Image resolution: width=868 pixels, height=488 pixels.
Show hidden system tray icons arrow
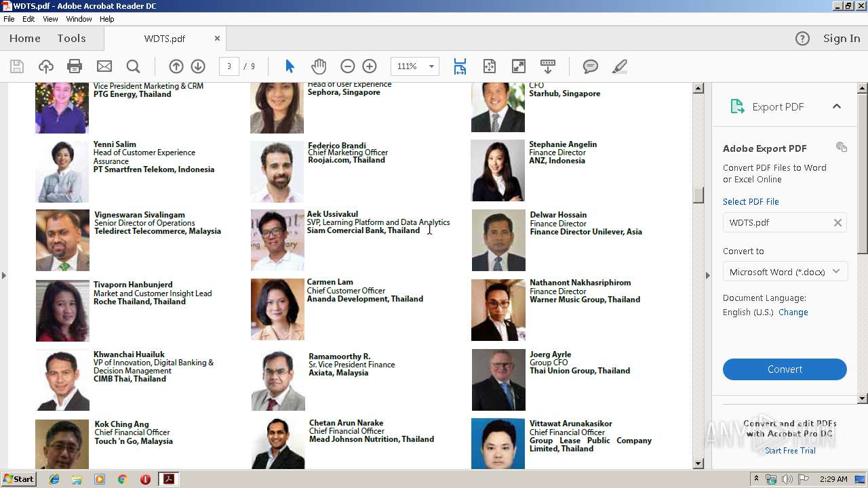pos(757,479)
